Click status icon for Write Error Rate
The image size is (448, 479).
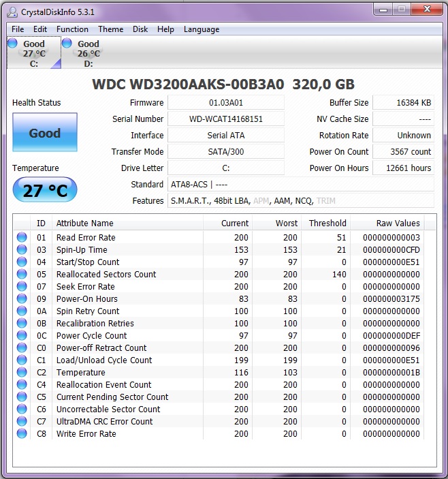(x=22, y=433)
